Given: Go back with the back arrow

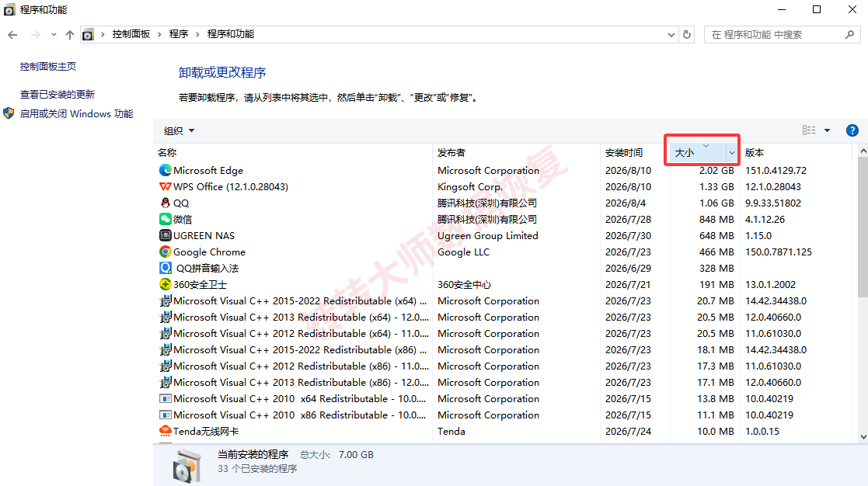Looking at the screenshot, I should [x=12, y=35].
